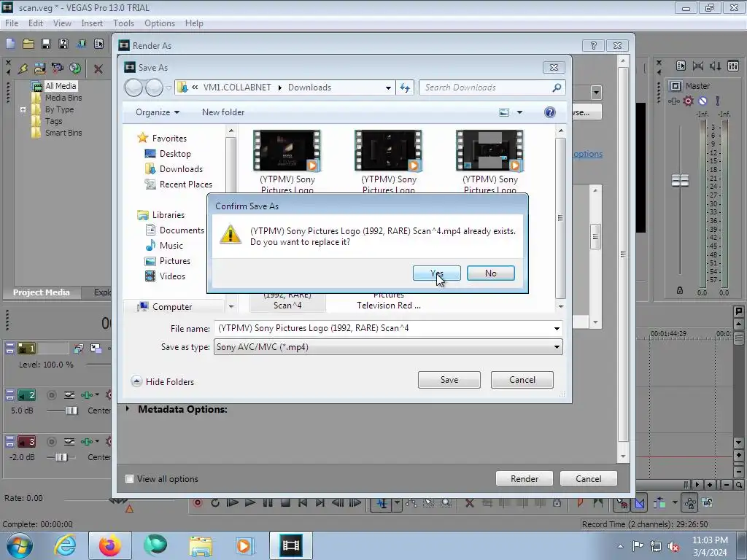
Task: Open the Edit menu
Action: click(x=35, y=23)
